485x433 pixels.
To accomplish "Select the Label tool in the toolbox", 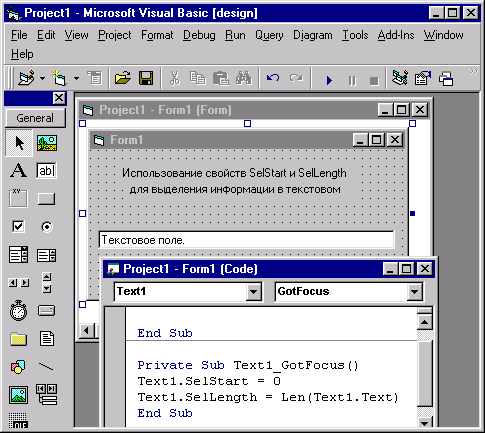I will click(18, 170).
